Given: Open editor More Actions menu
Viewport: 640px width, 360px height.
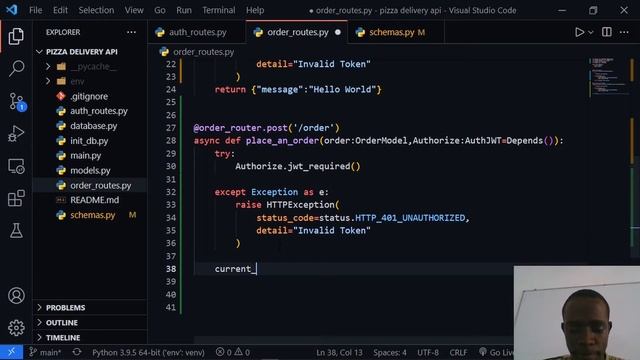Looking at the screenshot, I should [624, 32].
